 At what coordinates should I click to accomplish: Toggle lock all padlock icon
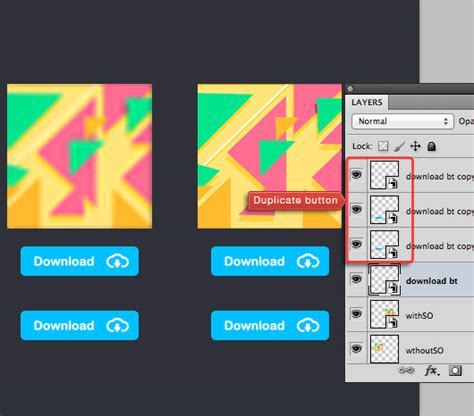[x=432, y=146]
